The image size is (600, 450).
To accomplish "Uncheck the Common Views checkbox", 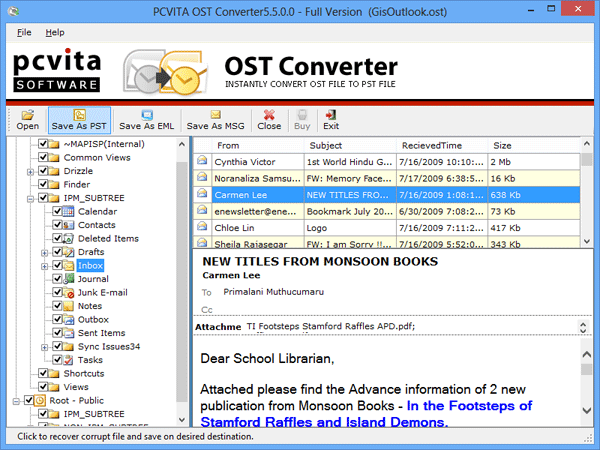I will click(43, 157).
